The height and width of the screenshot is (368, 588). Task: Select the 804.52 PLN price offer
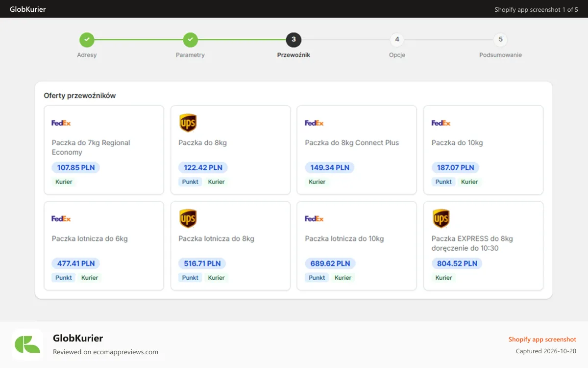click(x=457, y=263)
